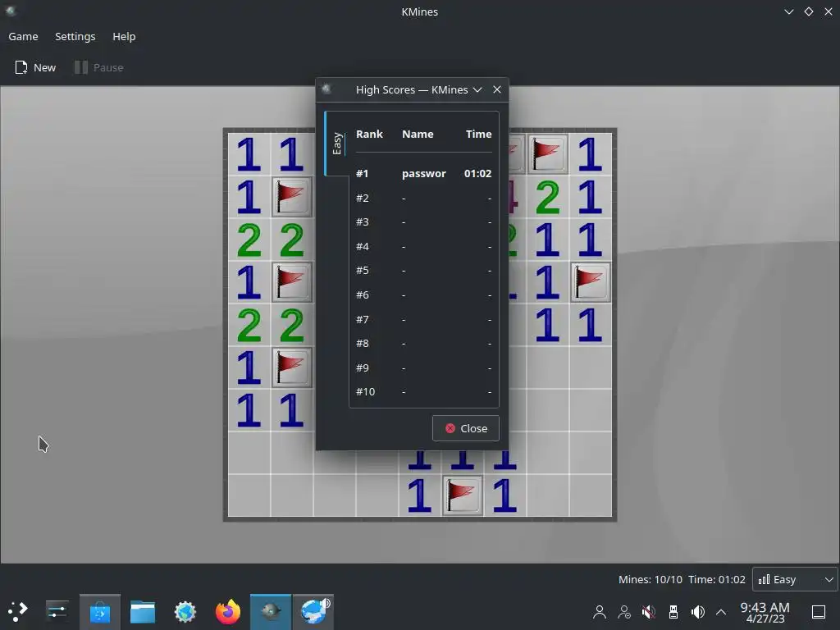Click the flag in the fourth row, second column

(x=291, y=282)
